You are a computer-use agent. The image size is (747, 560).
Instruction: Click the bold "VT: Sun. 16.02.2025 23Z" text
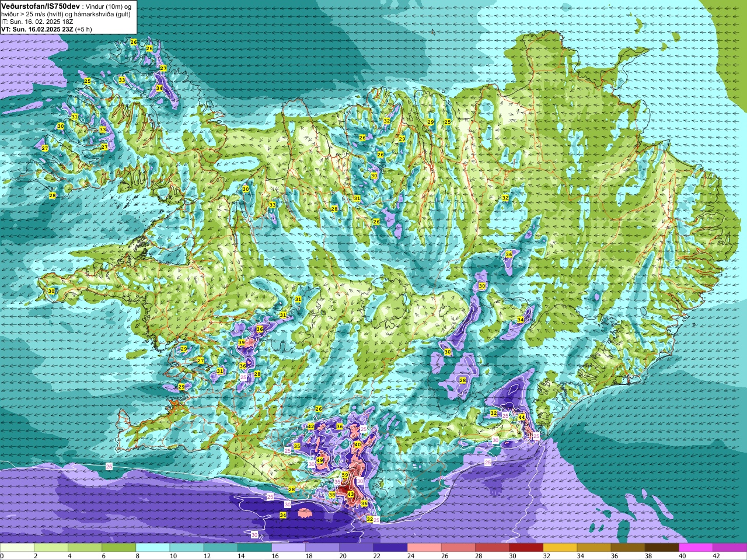point(37,29)
